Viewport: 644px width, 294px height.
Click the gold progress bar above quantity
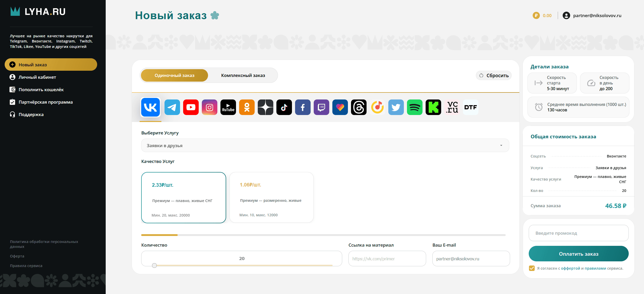pos(159,235)
